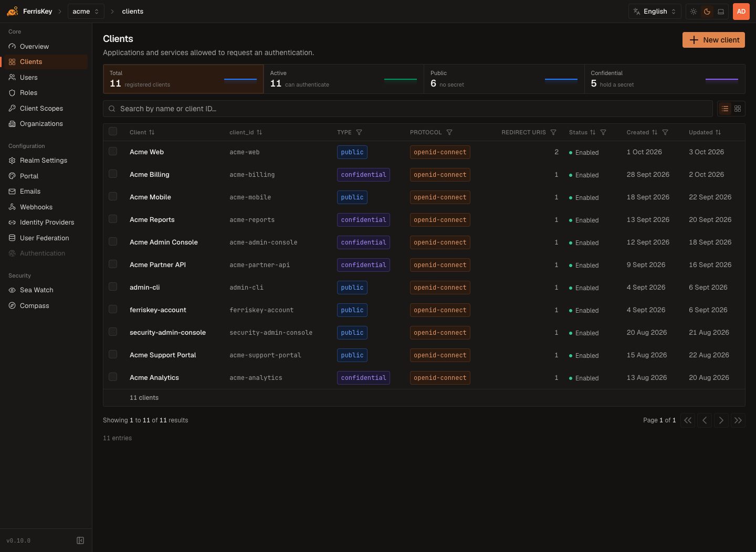Viewport: 756px width, 552px height.
Task: Jump to first page arrow
Action: (x=688, y=420)
